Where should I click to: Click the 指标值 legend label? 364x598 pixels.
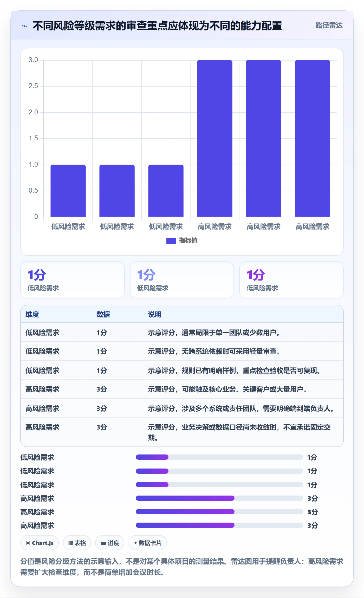188,241
